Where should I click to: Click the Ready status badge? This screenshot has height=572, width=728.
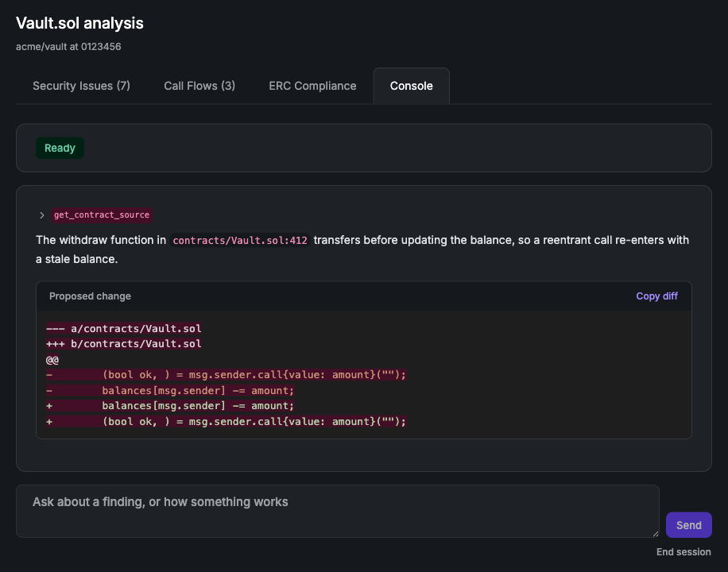60,148
